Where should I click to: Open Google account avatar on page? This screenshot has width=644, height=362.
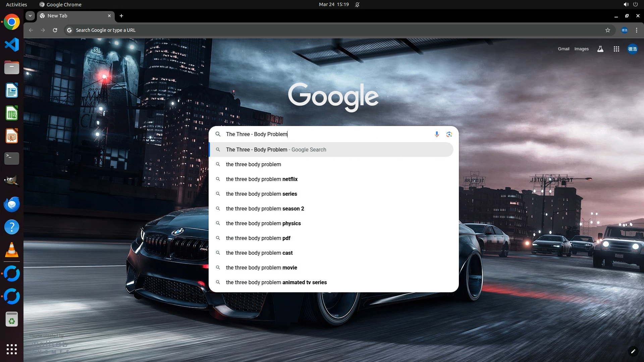632,49
